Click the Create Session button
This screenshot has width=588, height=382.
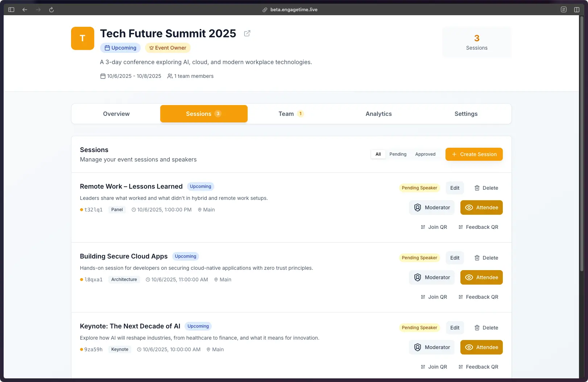pos(474,154)
